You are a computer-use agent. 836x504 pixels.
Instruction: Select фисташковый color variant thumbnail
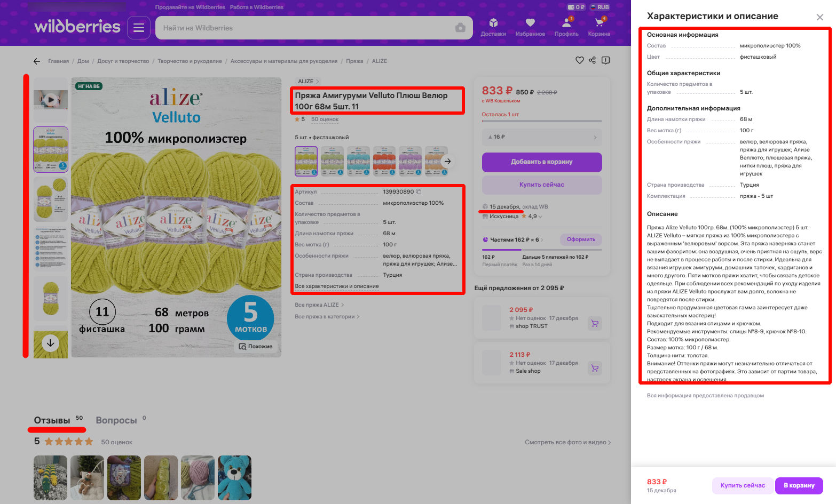point(306,161)
